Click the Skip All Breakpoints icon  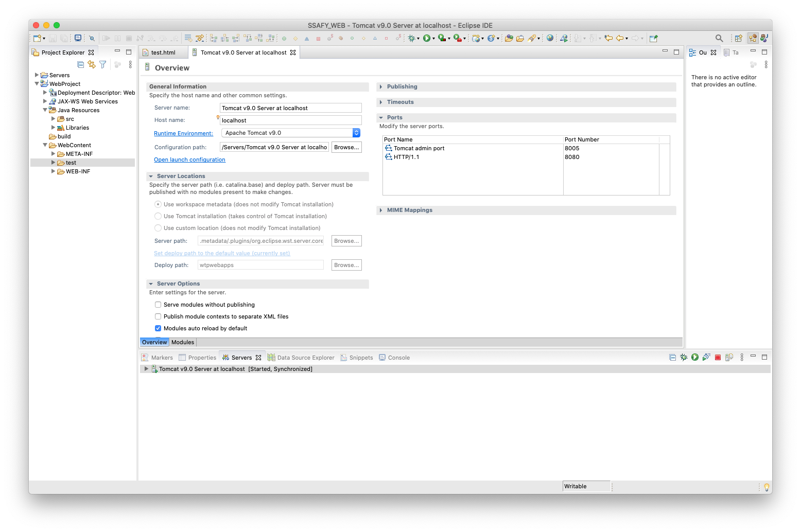(x=92, y=38)
